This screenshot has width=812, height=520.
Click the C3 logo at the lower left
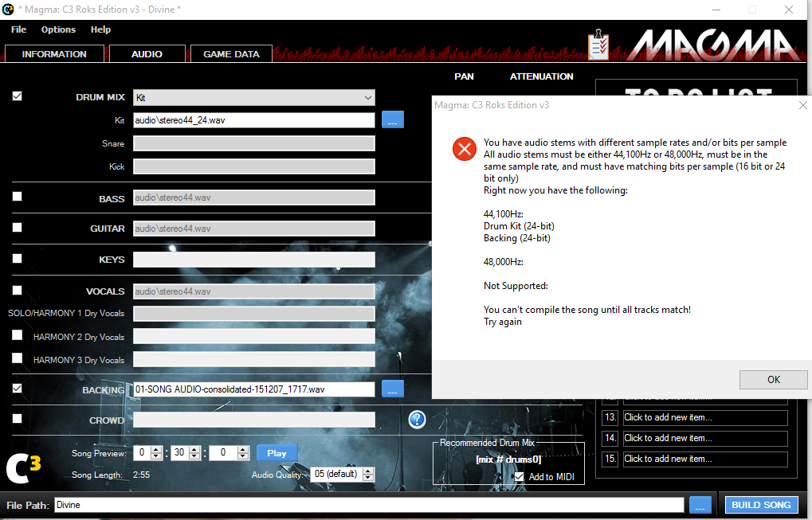(x=23, y=469)
